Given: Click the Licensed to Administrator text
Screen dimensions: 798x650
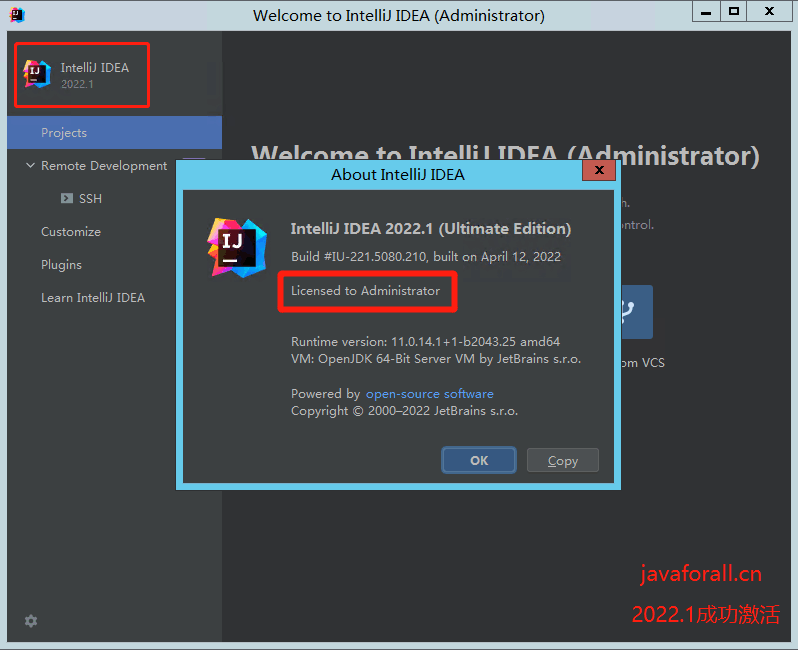Looking at the screenshot, I should coord(365,291).
